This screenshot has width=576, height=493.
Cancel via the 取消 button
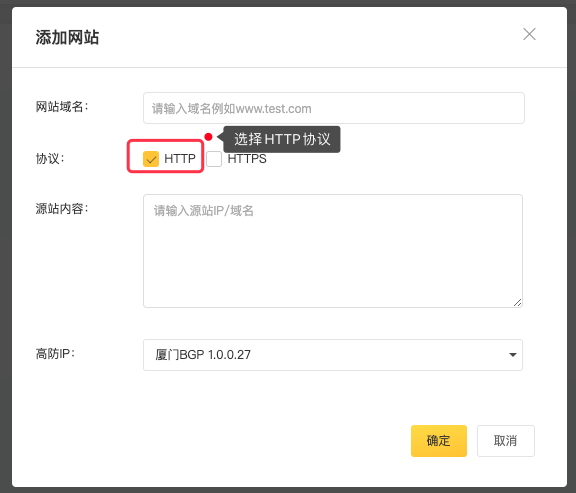[505, 441]
